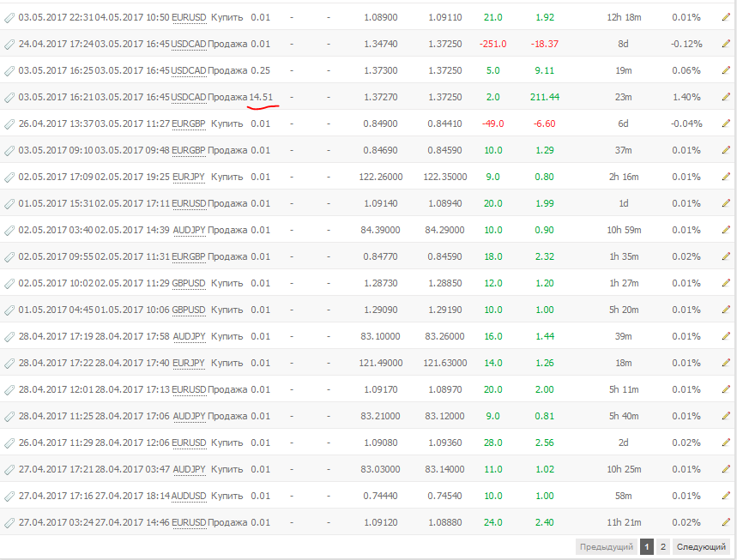This screenshot has height=560, width=737.
Task: Click open price 0.74440
Action: point(380,496)
